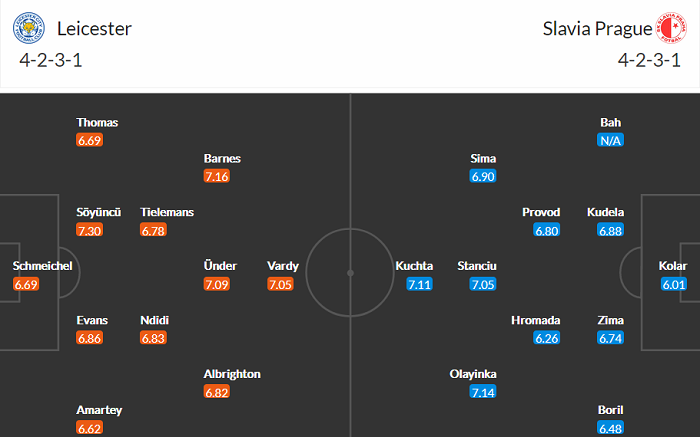Select Söyüncü's 7.30 rating badge
Viewport: 700px width, 437px height.
click(x=91, y=231)
